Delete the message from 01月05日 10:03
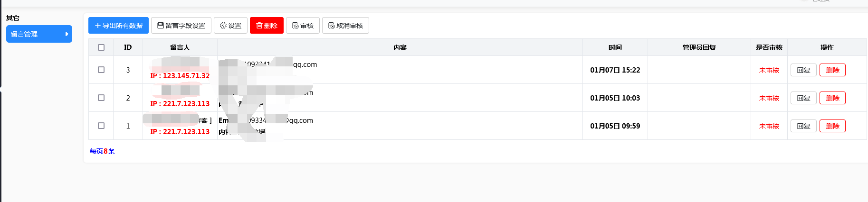Viewport: 868px width, 202px height. tap(832, 98)
